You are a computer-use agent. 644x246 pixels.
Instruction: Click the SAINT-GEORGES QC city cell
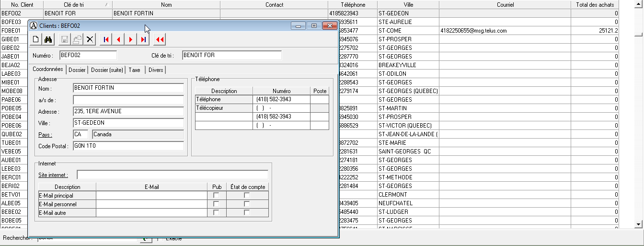point(408,151)
